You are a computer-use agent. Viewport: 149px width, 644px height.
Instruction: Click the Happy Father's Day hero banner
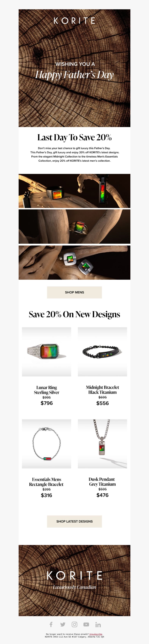pos(74,68)
